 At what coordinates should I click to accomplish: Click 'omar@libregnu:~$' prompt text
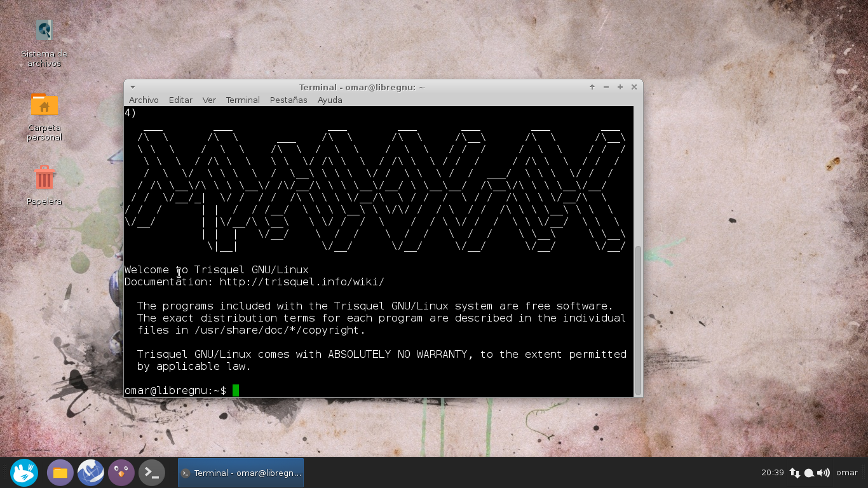point(175,390)
